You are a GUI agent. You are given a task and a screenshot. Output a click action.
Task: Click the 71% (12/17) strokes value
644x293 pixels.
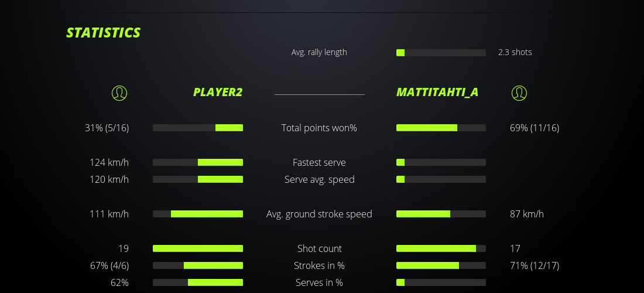[535, 265]
